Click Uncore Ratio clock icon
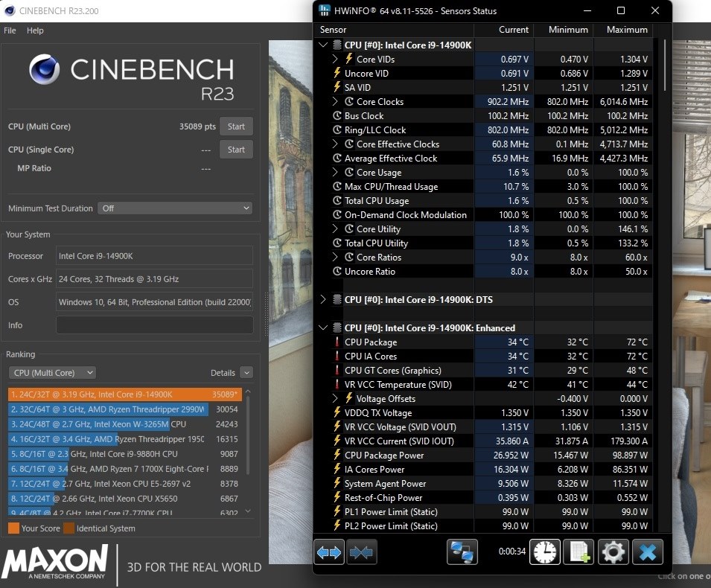The image size is (711, 588). pos(337,271)
